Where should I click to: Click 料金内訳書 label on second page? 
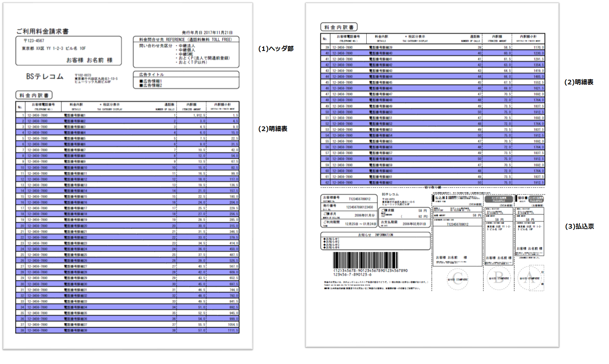pyautogui.click(x=339, y=27)
